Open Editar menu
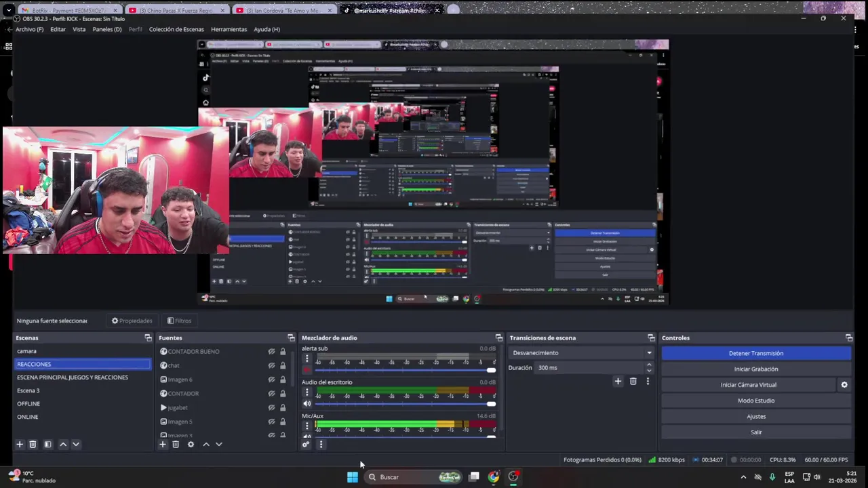The width and height of the screenshot is (868, 488). pyautogui.click(x=58, y=29)
